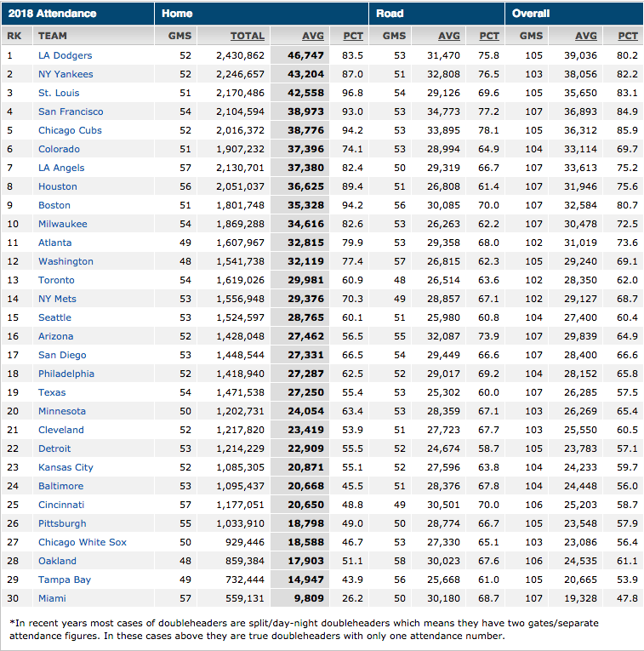The width and height of the screenshot is (644, 651).
Task: Open the Milwaukee team link
Action: (63, 224)
